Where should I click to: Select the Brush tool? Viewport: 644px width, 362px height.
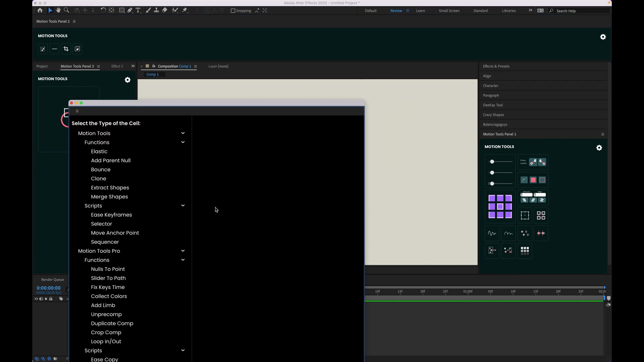pyautogui.click(x=148, y=10)
